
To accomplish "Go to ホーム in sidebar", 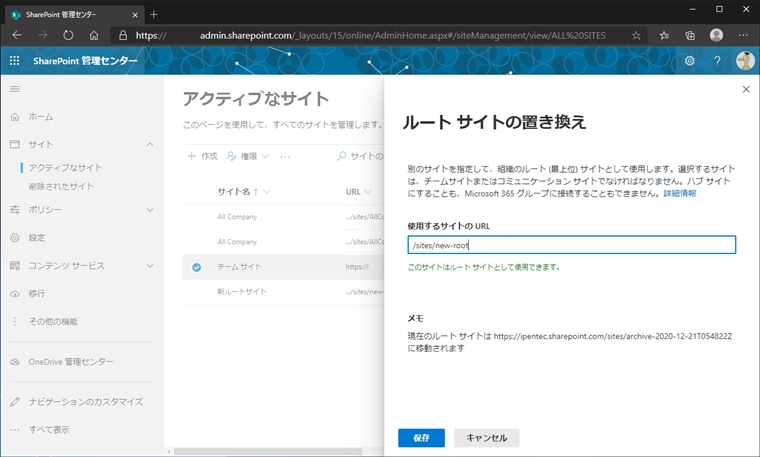I will tap(41, 117).
